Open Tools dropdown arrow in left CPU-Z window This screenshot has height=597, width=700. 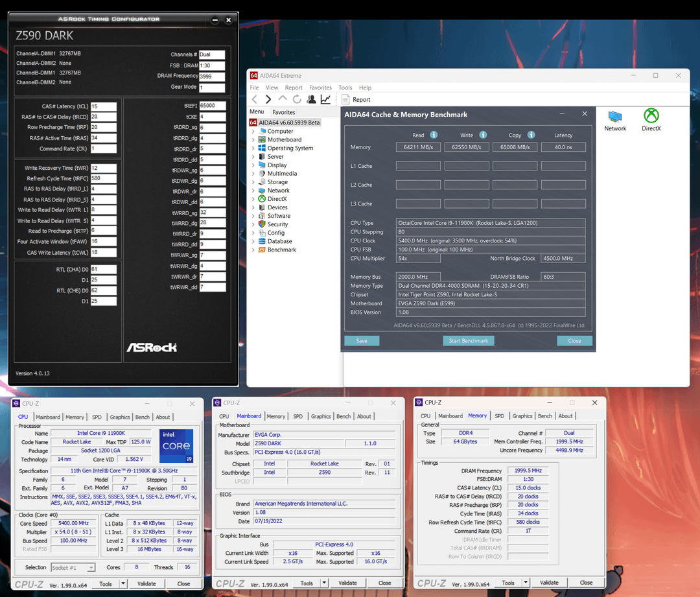click(x=123, y=583)
